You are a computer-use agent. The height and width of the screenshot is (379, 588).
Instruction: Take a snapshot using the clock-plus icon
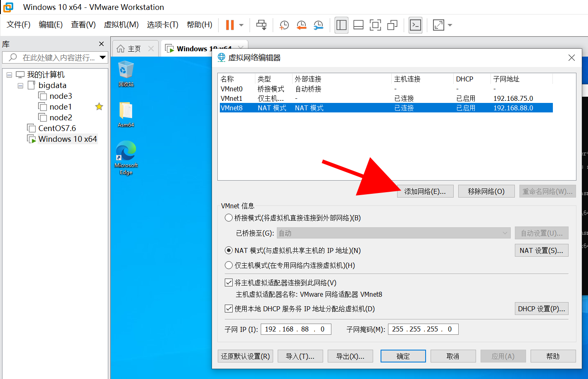point(284,25)
